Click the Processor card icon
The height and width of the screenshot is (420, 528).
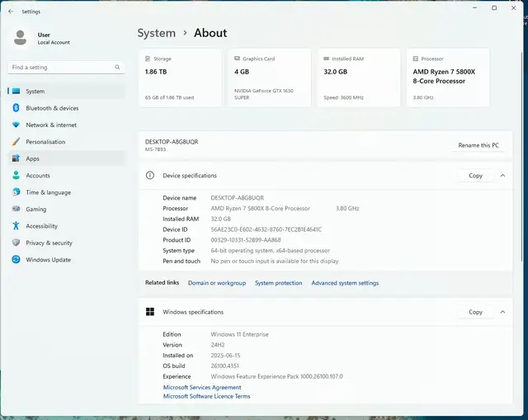tap(416, 59)
